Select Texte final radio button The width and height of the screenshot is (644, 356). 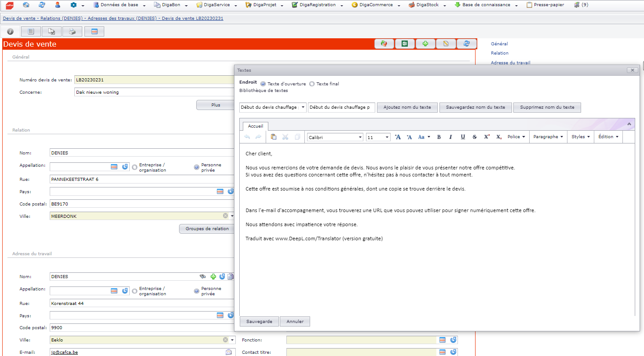pos(312,84)
